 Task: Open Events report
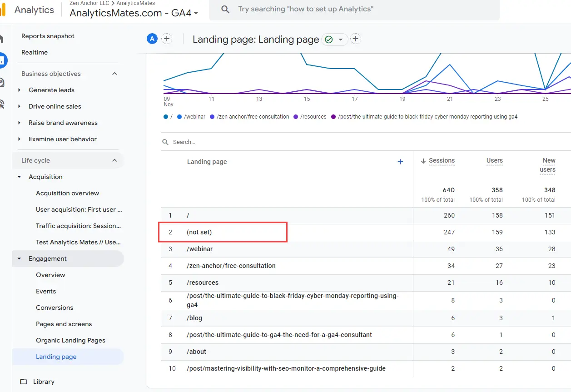coord(46,291)
